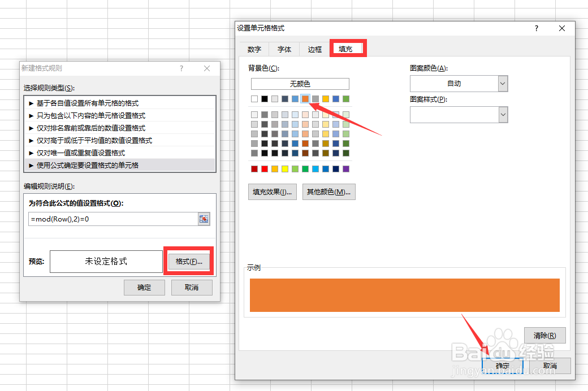Open the 图案样式 dropdown
The width and height of the screenshot is (588, 391).
[x=459, y=114]
